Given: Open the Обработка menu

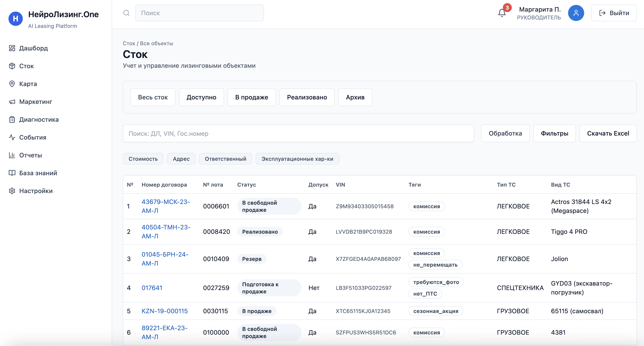Looking at the screenshot, I should [x=505, y=133].
